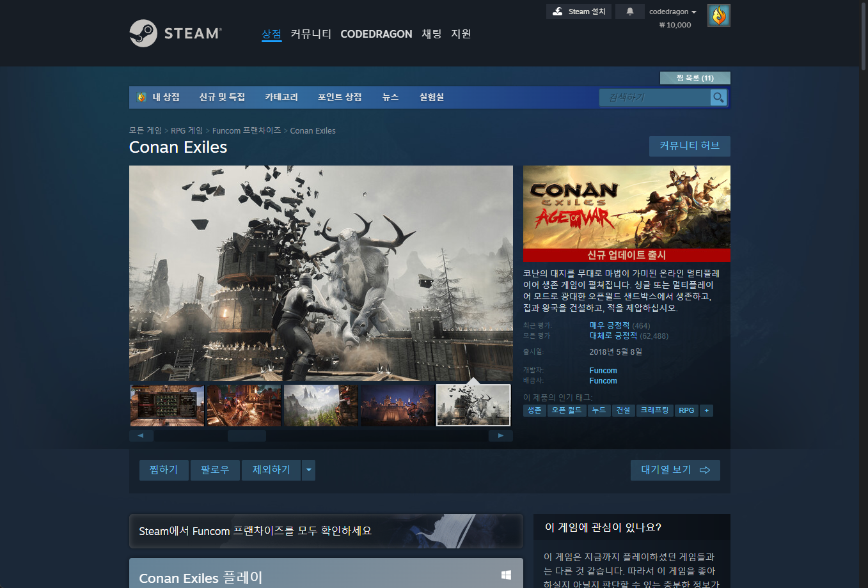
Task: Click the main gameplay screenshot
Action: [321, 273]
